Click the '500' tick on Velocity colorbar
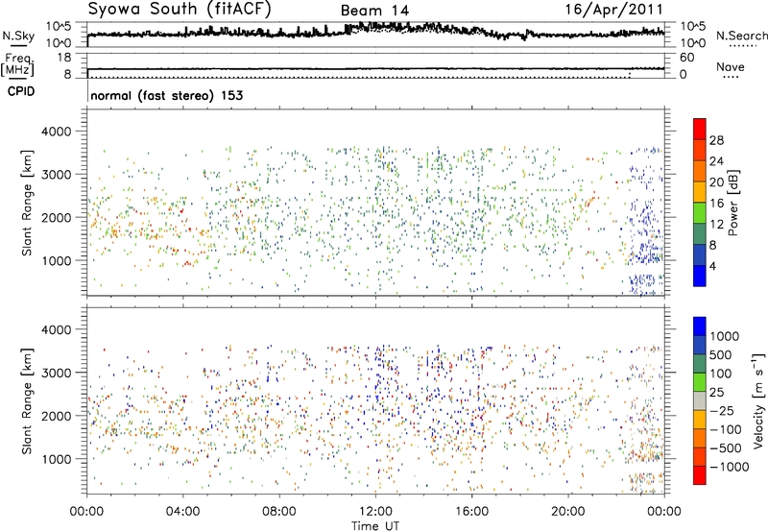This screenshot has height=532, width=768. [x=721, y=354]
